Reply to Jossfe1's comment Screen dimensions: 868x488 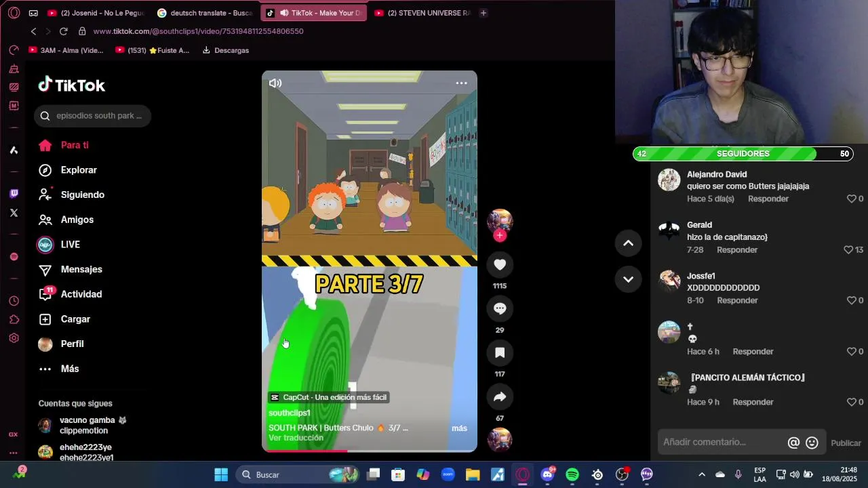tap(737, 300)
